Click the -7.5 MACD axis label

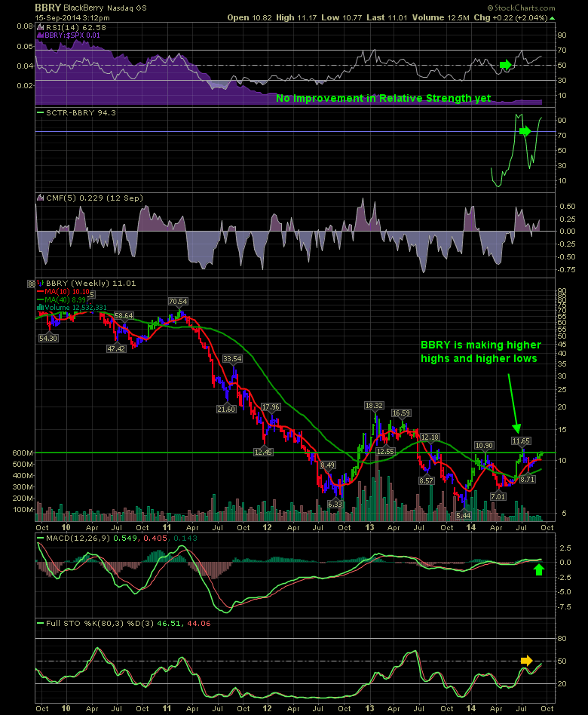click(565, 607)
